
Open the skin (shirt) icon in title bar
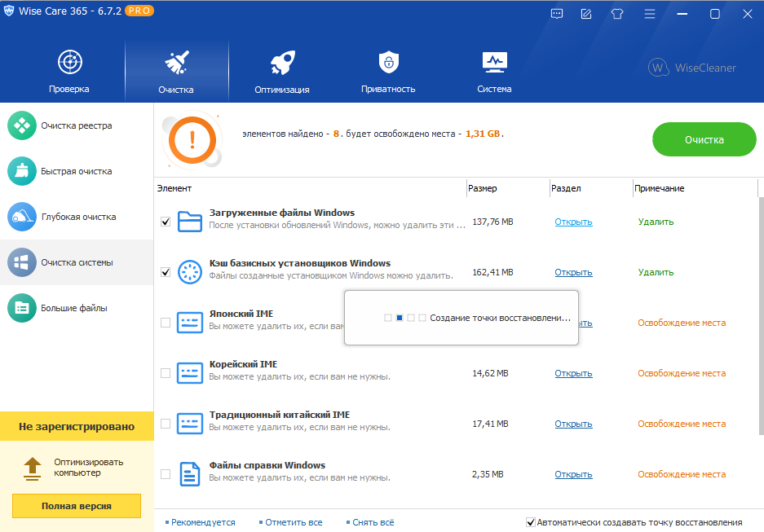[x=617, y=14]
